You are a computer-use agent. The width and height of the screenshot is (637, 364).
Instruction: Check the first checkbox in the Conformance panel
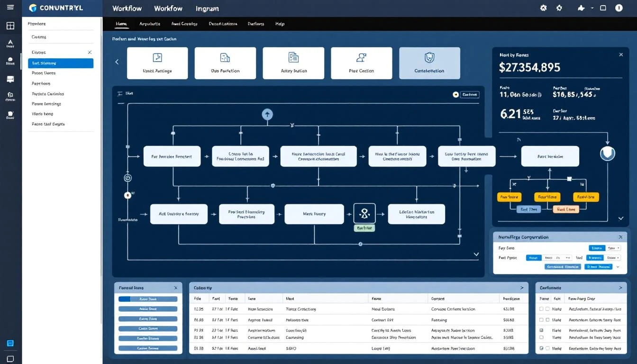point(542,309)
